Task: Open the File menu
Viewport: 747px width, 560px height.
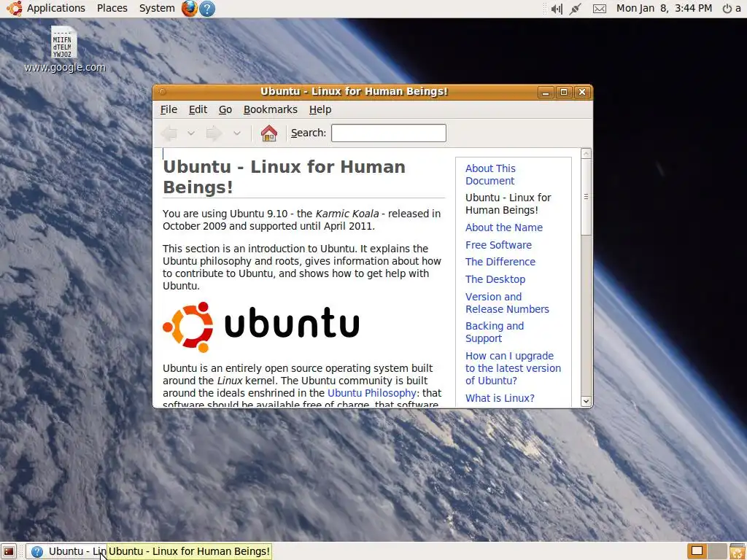Action: pyautogui.click(x=169, y=109)
